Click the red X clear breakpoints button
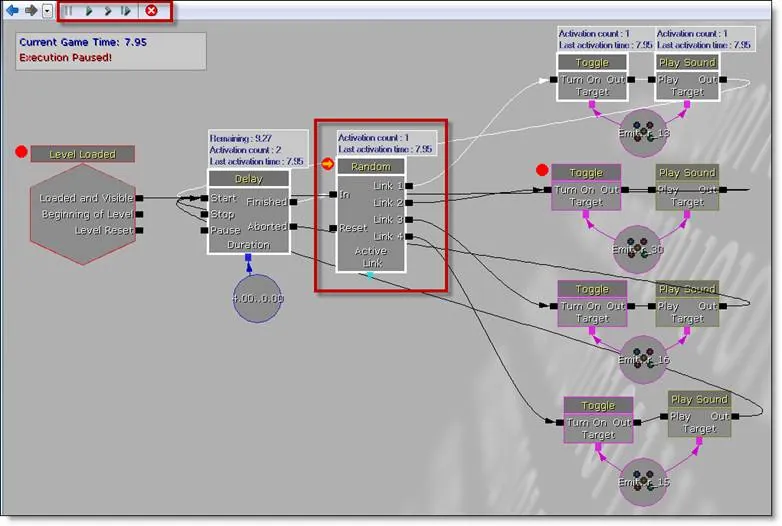782x526 pixels. (x=152, y=10)
